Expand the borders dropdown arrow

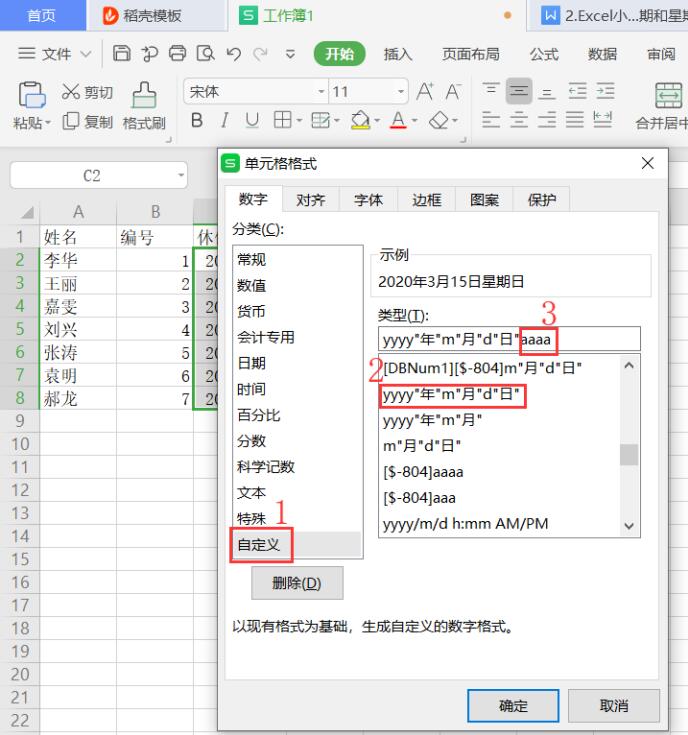coord(299,121)
